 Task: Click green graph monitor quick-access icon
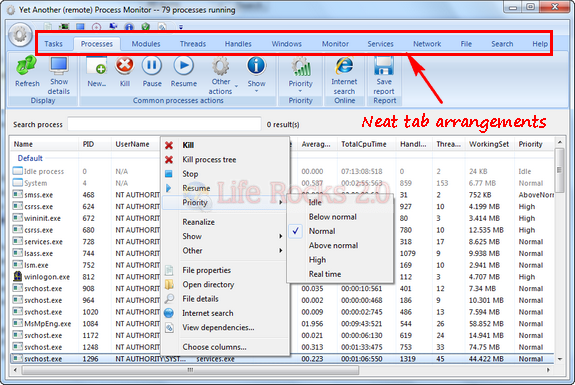(65, 27)
